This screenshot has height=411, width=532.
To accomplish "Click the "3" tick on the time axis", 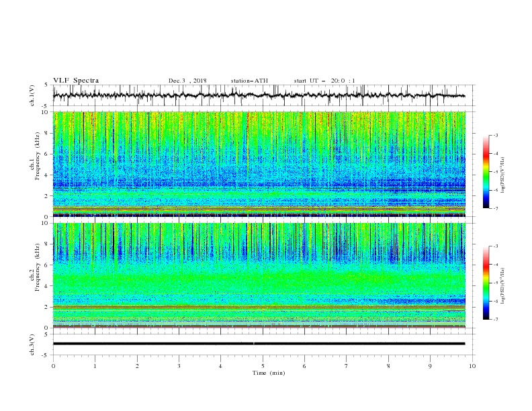I will click(179, 366).
